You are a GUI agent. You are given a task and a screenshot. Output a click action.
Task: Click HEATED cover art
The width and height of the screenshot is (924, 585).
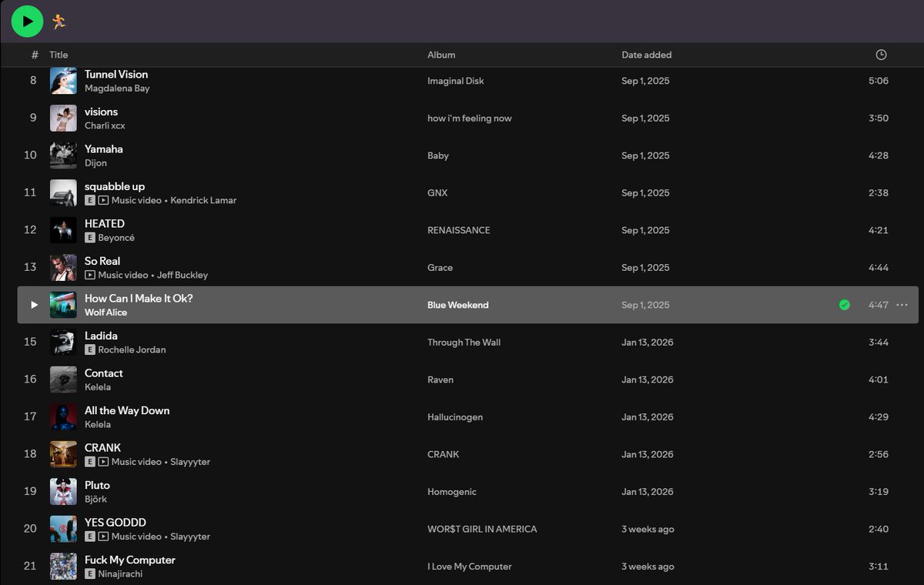tap(63, 230)
